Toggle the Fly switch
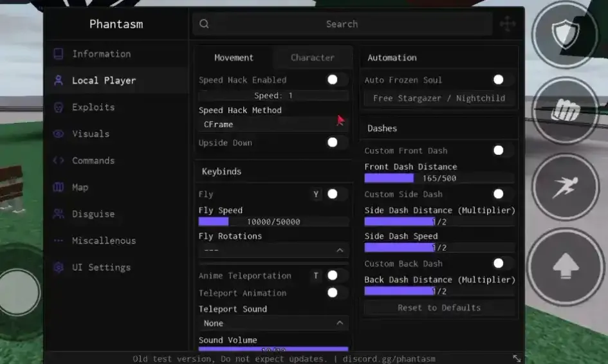The height and width of the screenshot is (364, 608). pyautogui.click(x=336, y=194)
